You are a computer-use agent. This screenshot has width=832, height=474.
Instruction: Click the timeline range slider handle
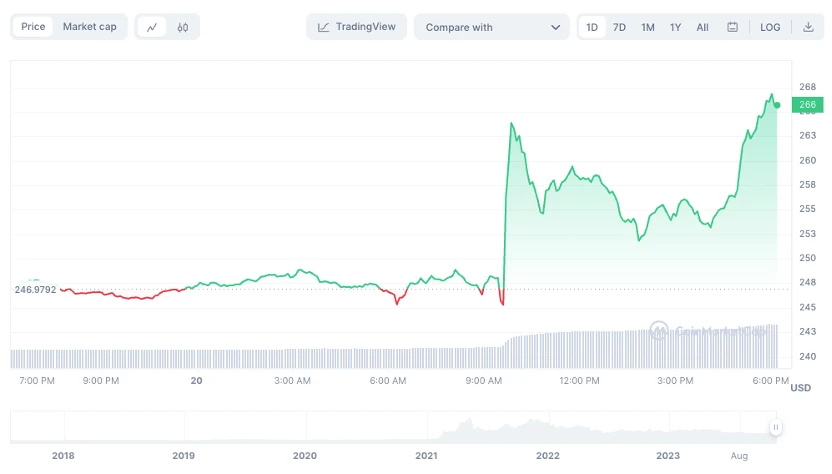coord(775,428)
